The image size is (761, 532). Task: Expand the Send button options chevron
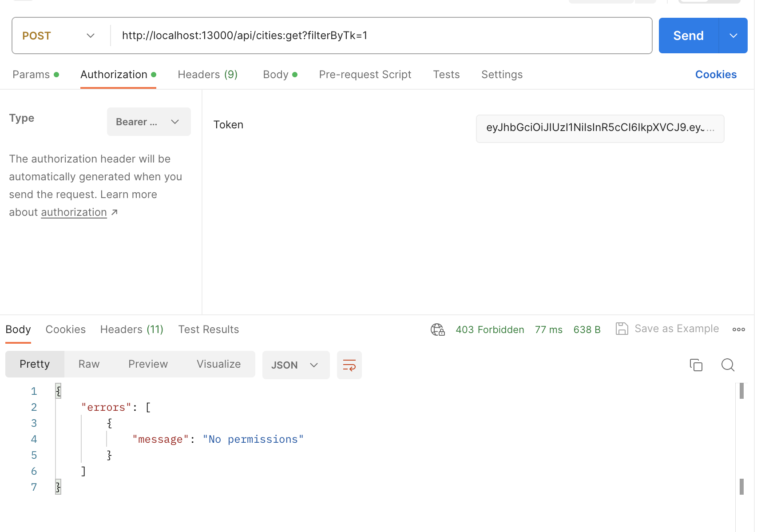[733, 35]
